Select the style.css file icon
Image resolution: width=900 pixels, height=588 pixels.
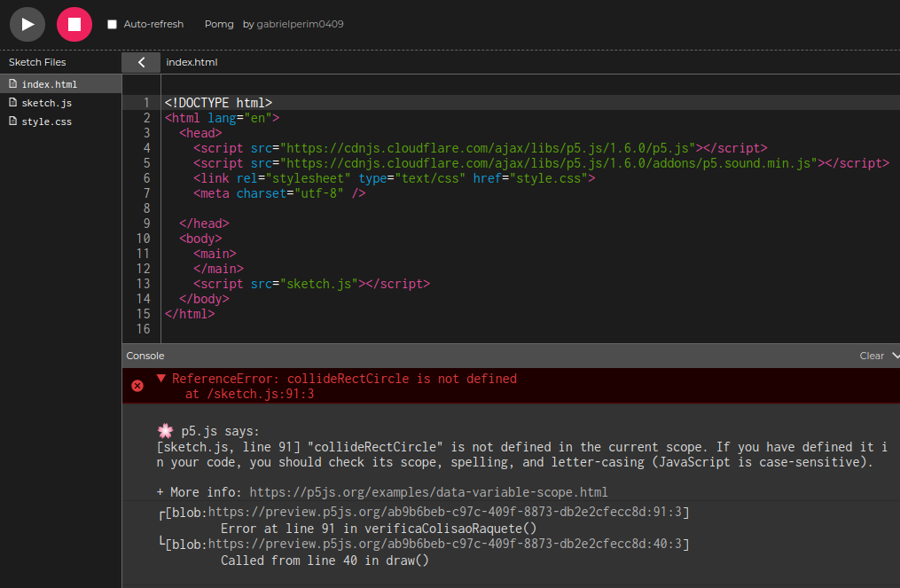click(x=12, y=122)
